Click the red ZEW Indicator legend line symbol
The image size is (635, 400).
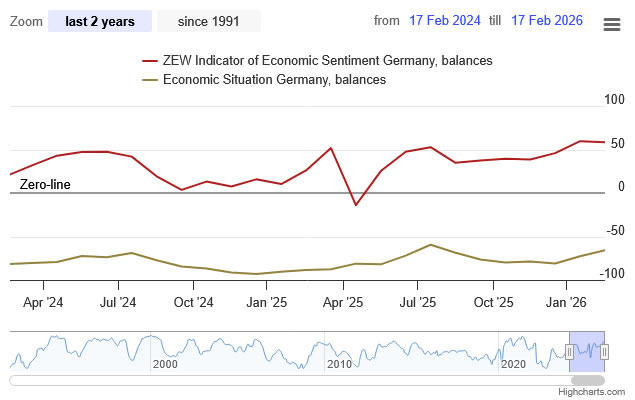point(150,61)
